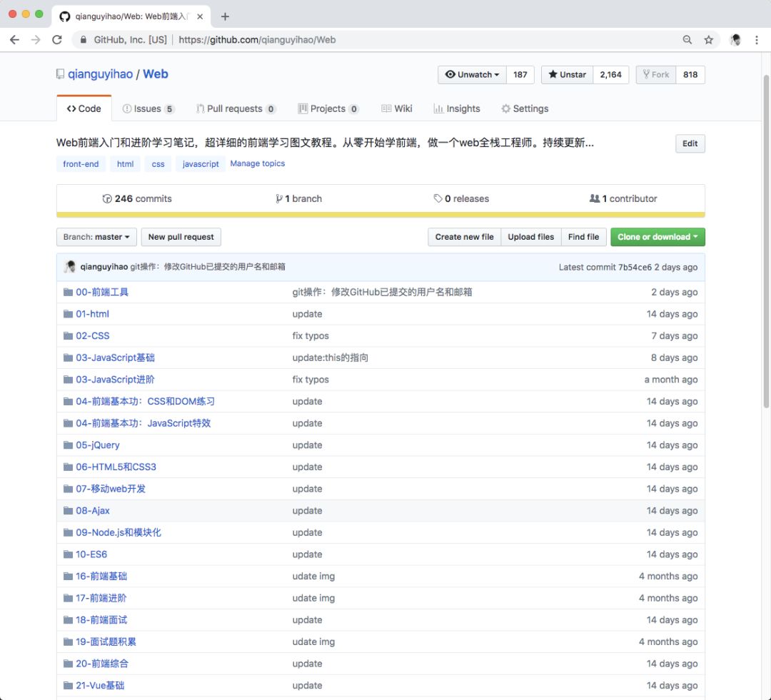Reload the page with the refresh icon

pos(57,40)
